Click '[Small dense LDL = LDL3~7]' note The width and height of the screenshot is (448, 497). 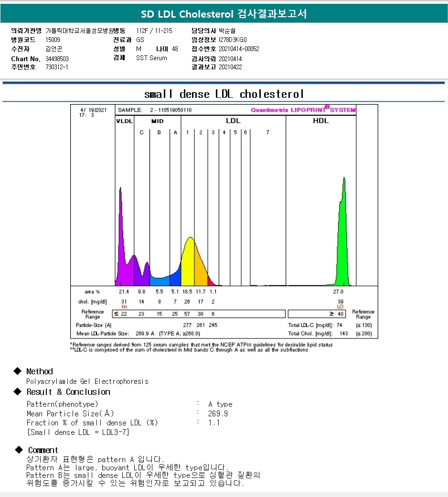click(78, 433)
